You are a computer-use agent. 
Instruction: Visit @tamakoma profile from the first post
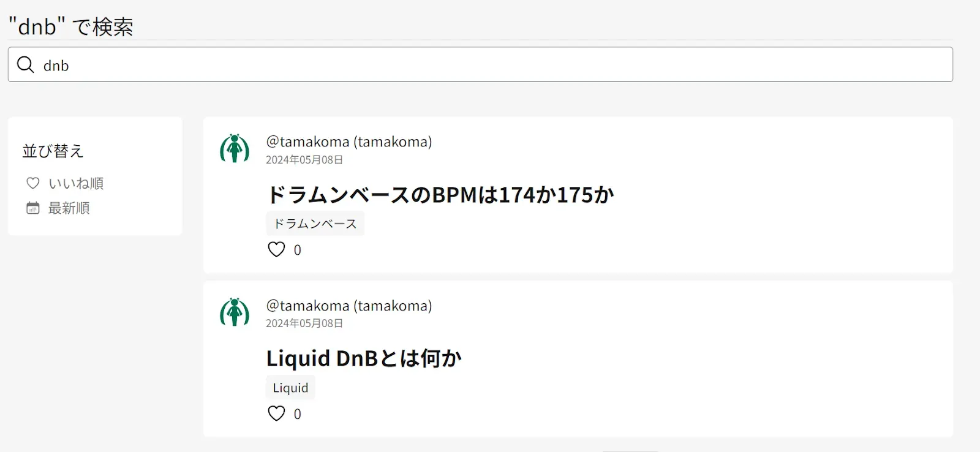coord(349,141)
